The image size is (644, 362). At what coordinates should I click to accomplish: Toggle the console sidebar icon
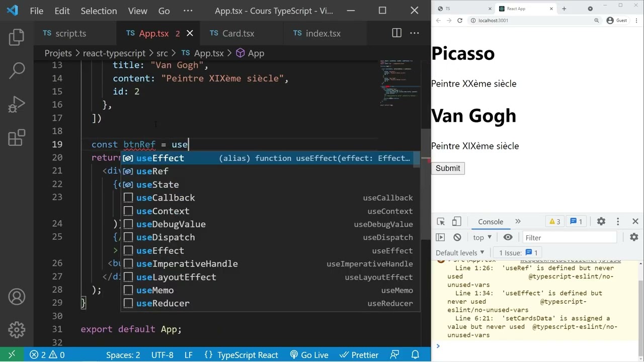[440, 237]
